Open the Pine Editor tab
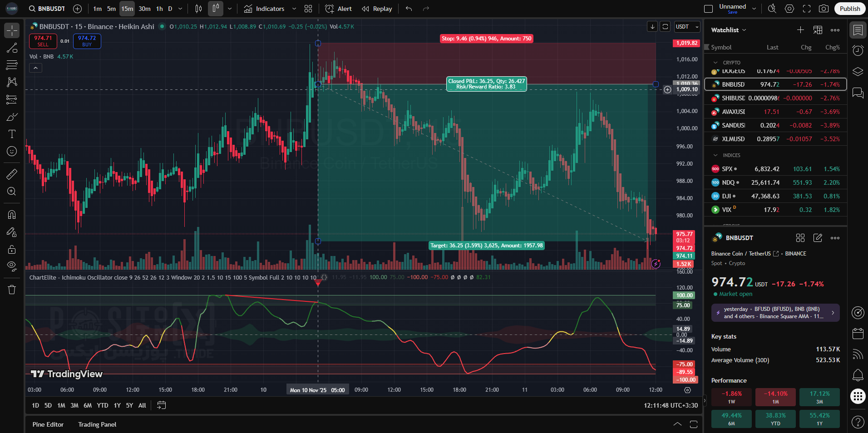This screenshot has height=433, width=868. click(x=48, y=424)
